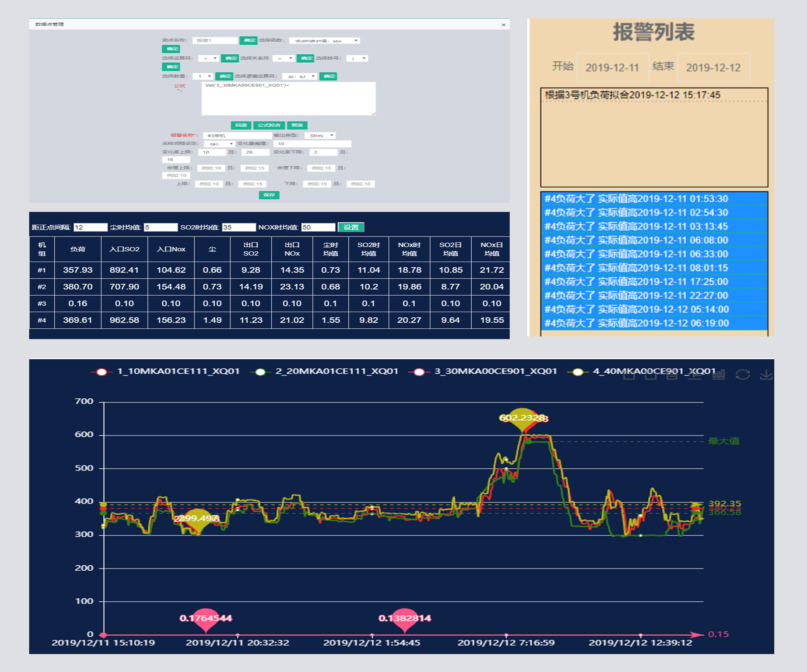The height and width of the screenshot is (672, 807).
Task: Click 确定 next to 选择关系符 dropdown
Action: [305, 58]
